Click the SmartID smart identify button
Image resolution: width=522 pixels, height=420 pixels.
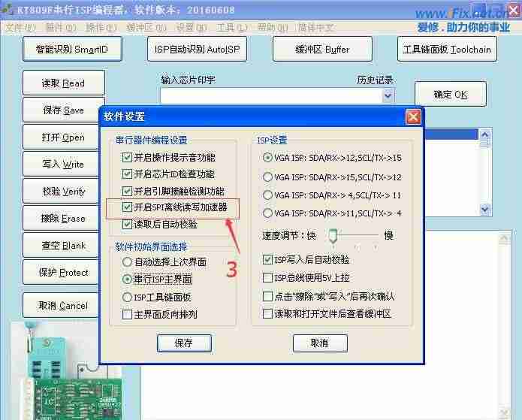pyautogui.click(x=71, y=50)
